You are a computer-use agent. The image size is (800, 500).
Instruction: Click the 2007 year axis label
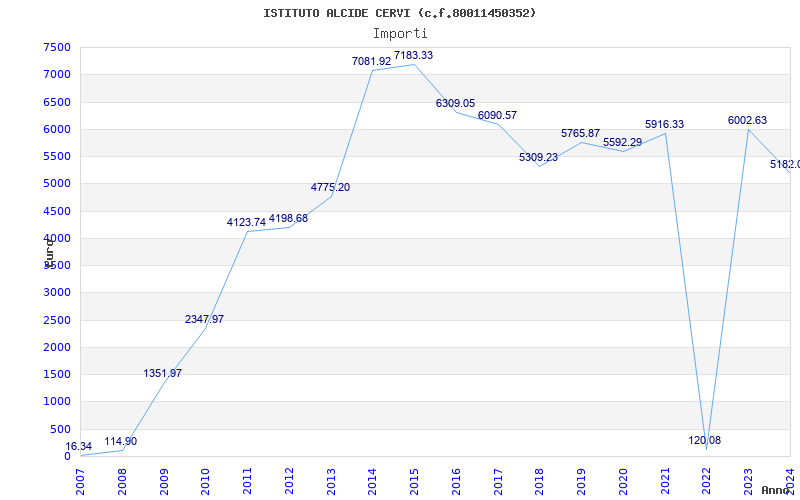[80, 481]
